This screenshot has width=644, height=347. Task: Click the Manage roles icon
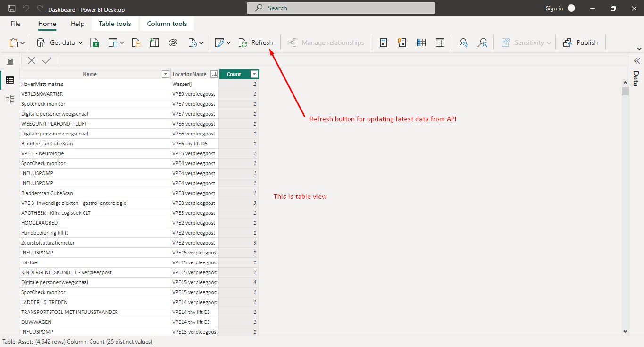pos(463,43)
